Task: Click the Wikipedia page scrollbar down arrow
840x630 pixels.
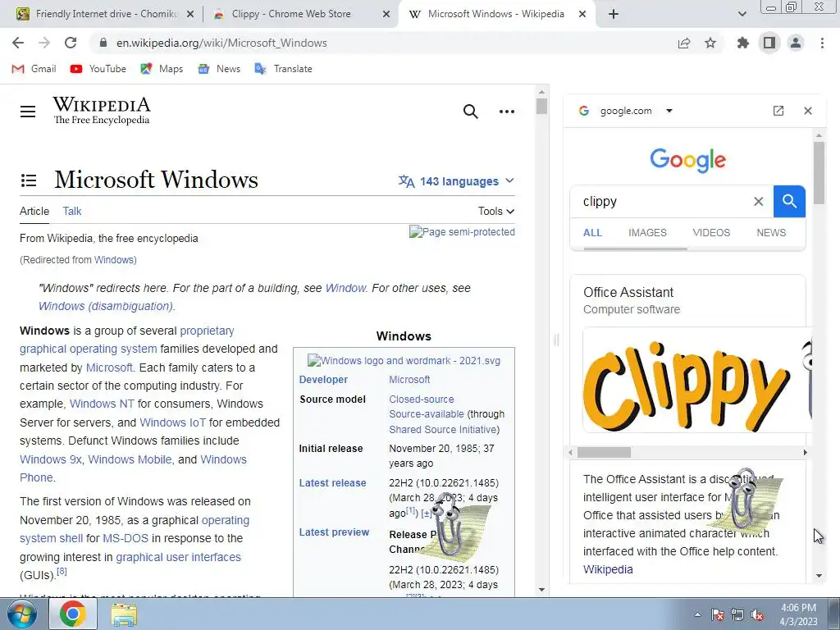Action: point(541,590)
